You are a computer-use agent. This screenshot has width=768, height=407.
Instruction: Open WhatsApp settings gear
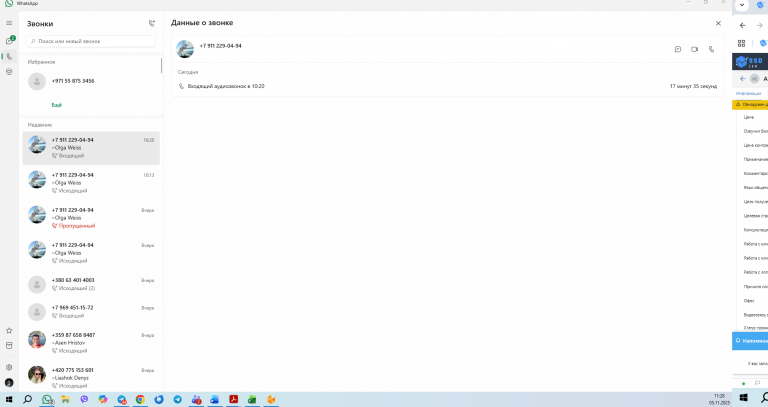point(9,367)
